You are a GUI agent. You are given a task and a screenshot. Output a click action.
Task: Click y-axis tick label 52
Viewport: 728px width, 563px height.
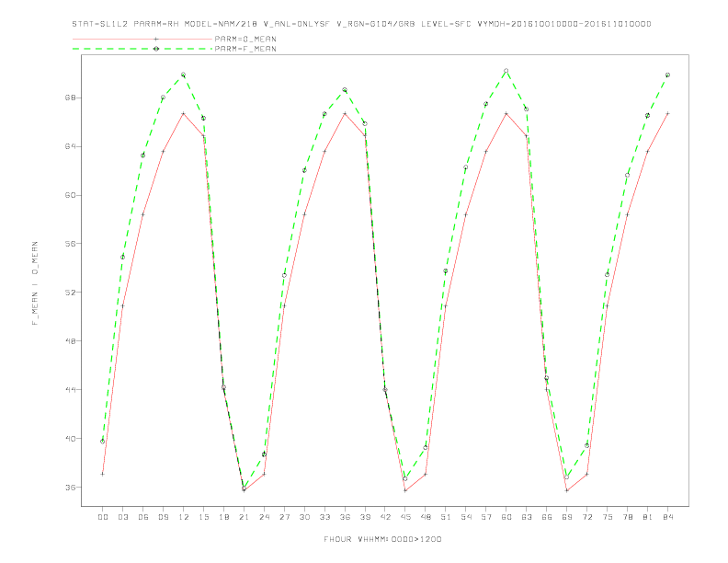[70, 293]
